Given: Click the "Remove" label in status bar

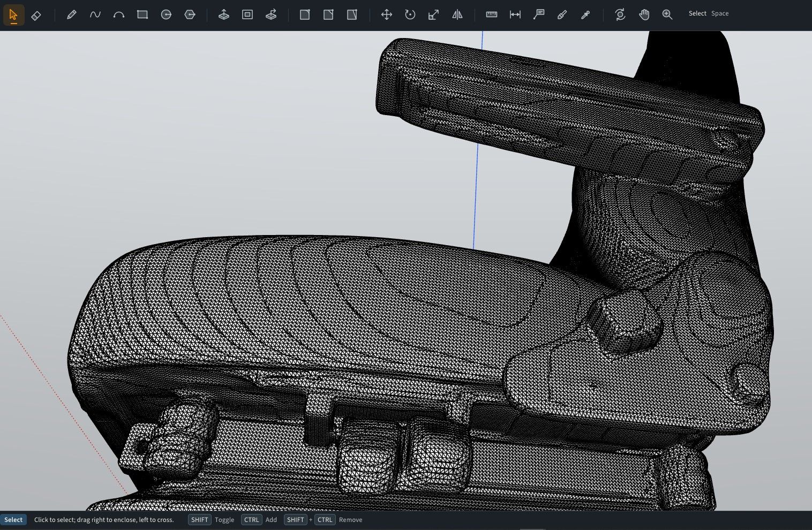Looking at the screenshot, I should point(350,520).
